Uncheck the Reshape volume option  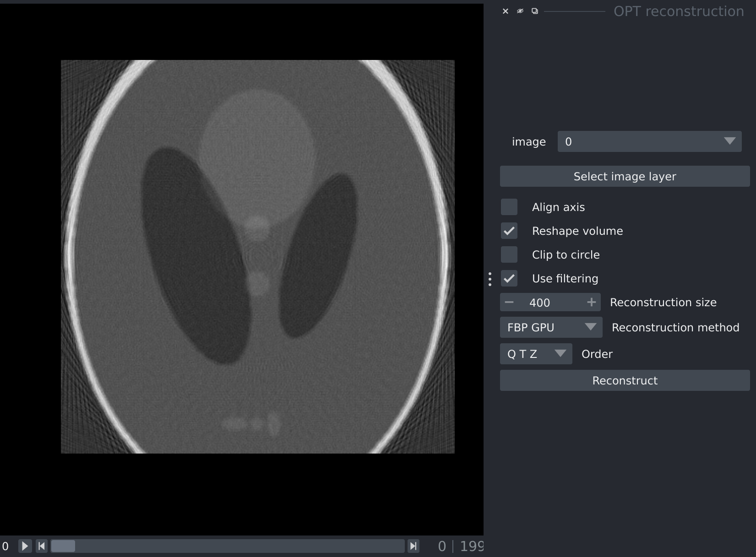click(509, 231)
